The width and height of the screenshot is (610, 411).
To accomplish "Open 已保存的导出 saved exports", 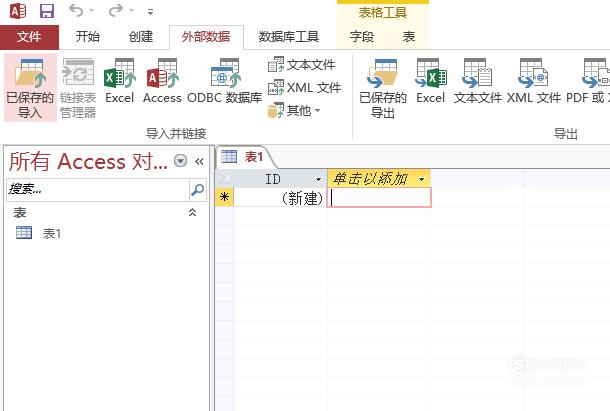I will click(383, 88).
